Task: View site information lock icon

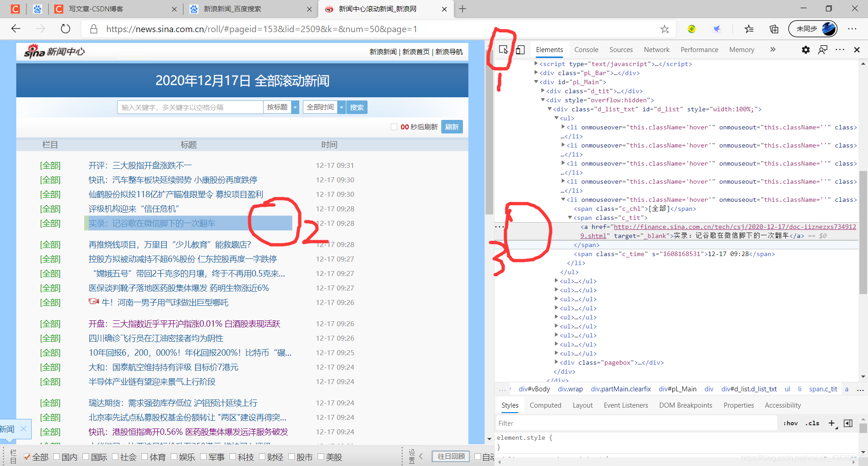Action: pyautogui.click(x=94, y=29)
